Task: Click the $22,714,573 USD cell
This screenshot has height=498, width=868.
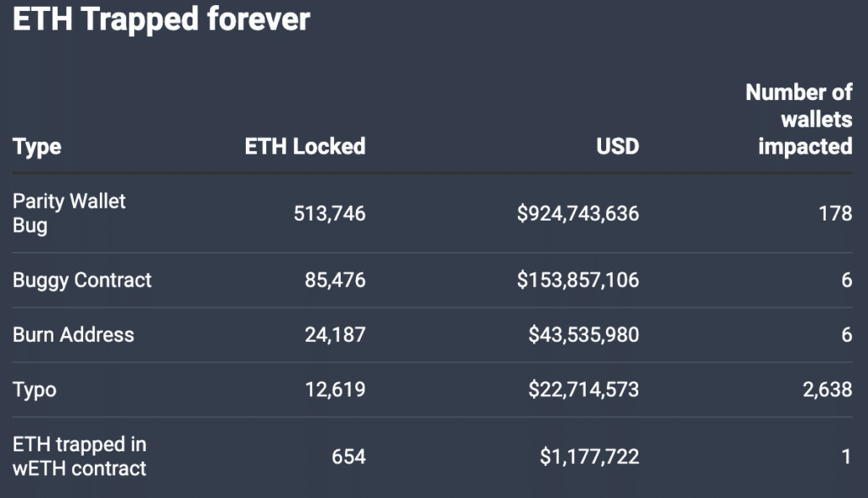Action: [584, 389]
